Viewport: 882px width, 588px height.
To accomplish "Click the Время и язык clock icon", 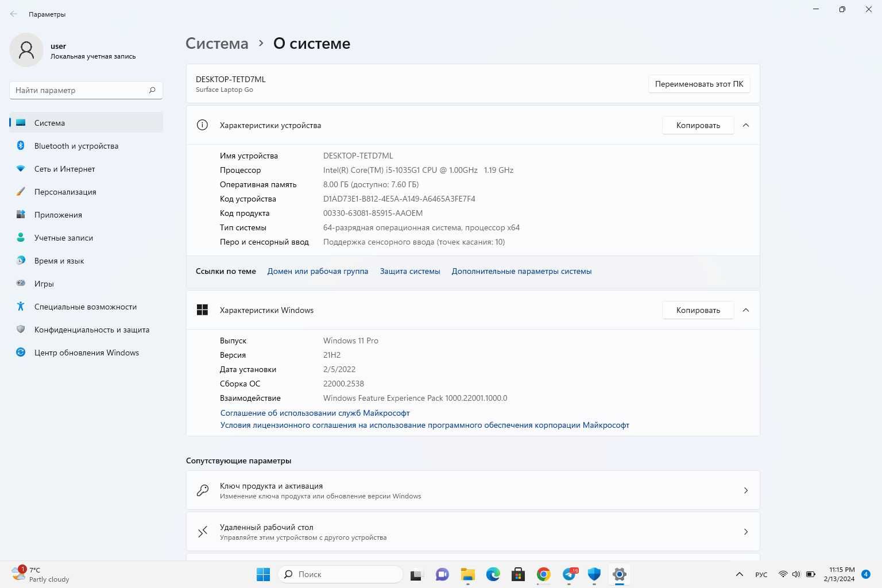I will click(x=21, y=261).
